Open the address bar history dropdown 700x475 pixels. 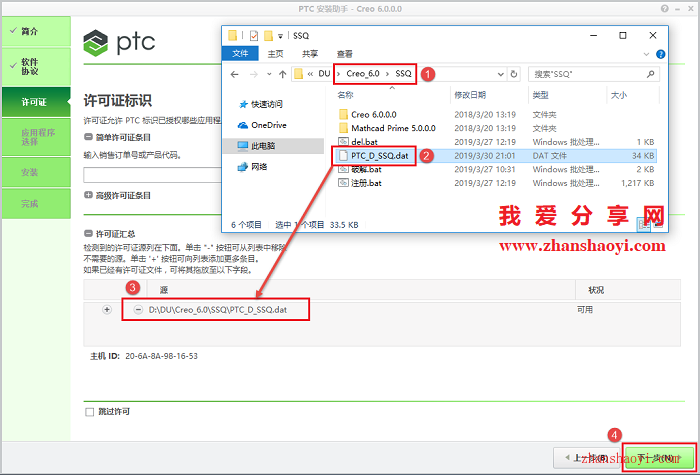pyautogui.click(x=501, y=75)
